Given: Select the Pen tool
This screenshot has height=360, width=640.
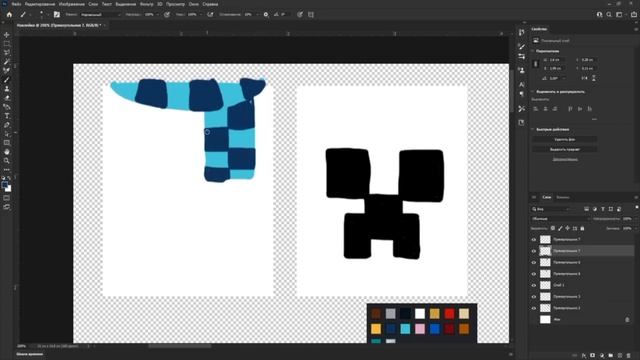Looking at the screenshot, I should (x=7, y=125).
